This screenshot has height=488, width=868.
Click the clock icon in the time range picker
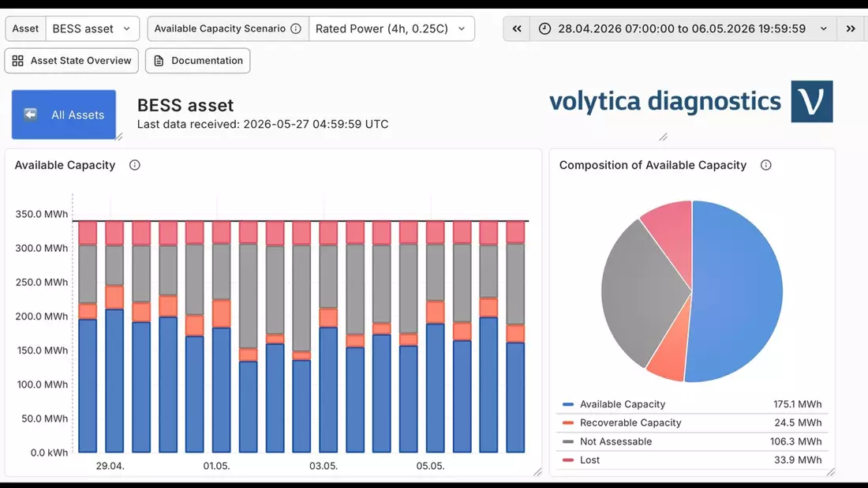coord(544,28)
